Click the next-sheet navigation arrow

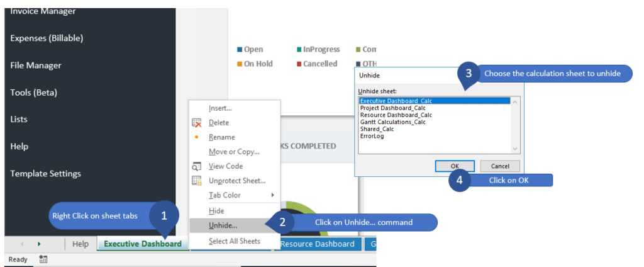40,244
